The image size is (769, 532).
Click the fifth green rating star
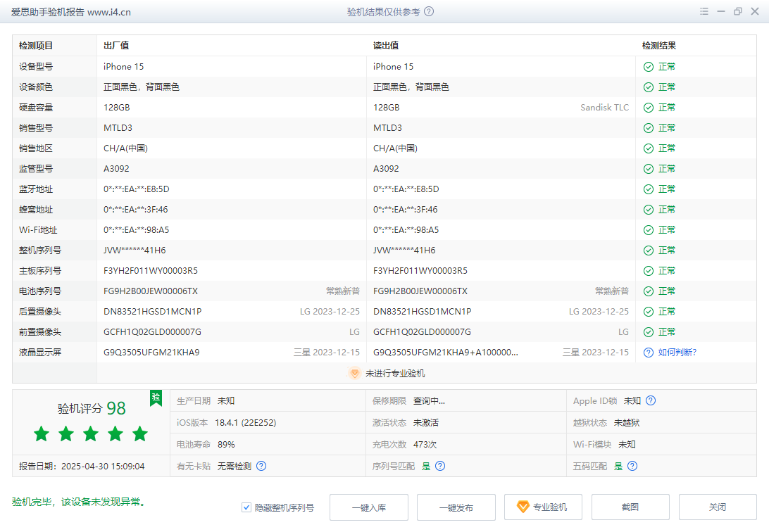click(139, 433)
